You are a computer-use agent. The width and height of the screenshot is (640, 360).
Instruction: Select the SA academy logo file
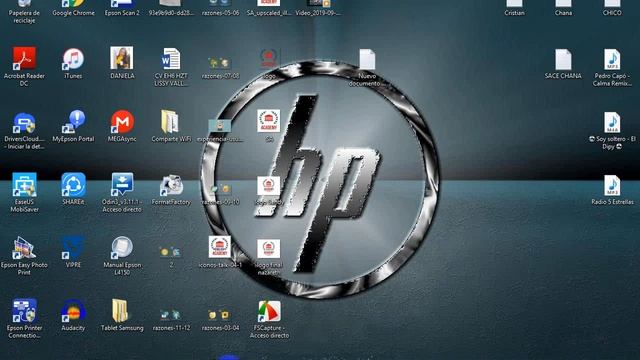pos(269,120)
